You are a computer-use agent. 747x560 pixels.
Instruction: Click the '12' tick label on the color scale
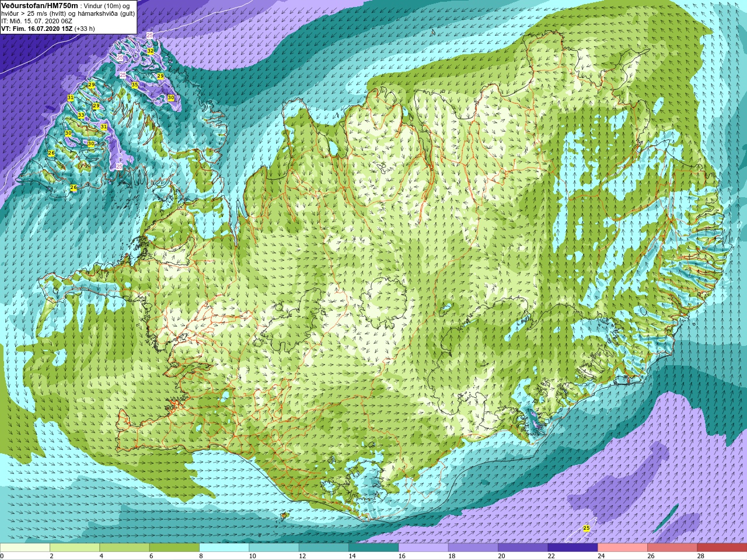(x=303, y=556)
